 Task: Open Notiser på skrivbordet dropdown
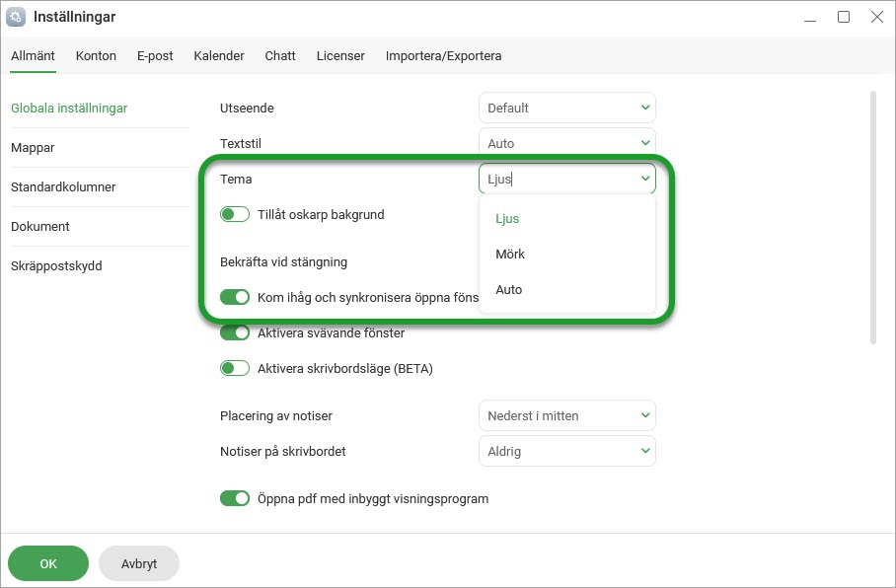coord(566,451)
